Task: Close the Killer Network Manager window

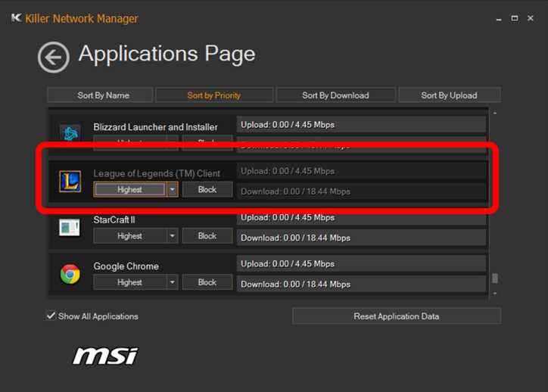Action: coord(530,18)
